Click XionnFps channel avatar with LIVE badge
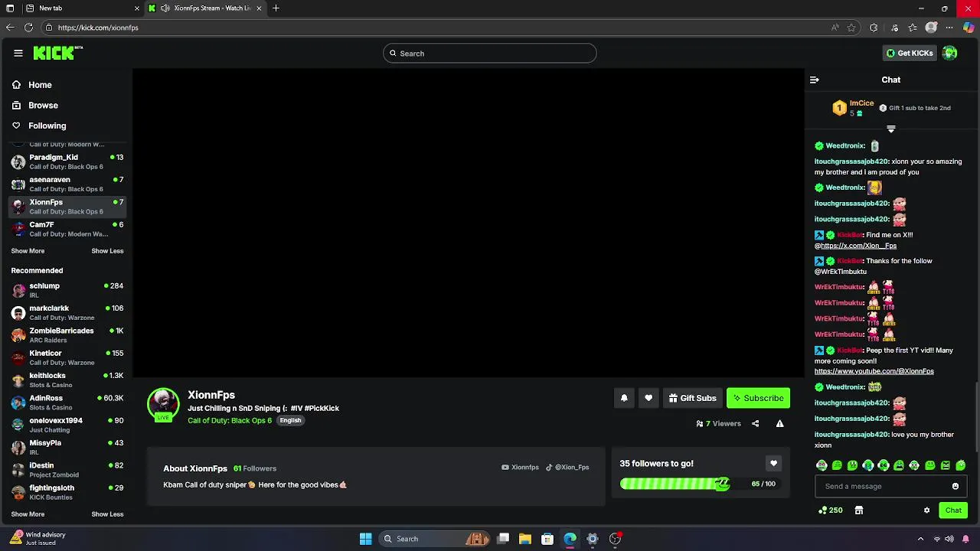Image resolution: width=980 pixels, height=551 pixels. [x=163, y=405]
